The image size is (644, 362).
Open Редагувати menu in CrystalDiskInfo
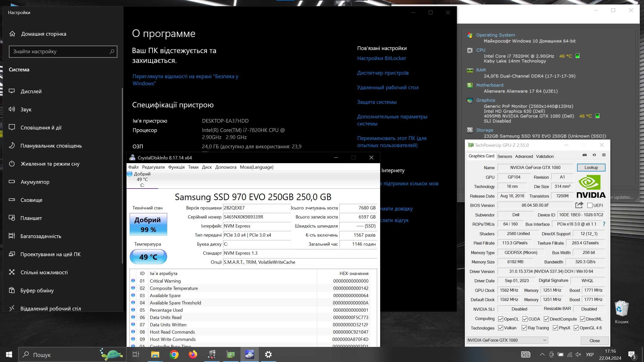pyautogui.click(x=153, y=167)
